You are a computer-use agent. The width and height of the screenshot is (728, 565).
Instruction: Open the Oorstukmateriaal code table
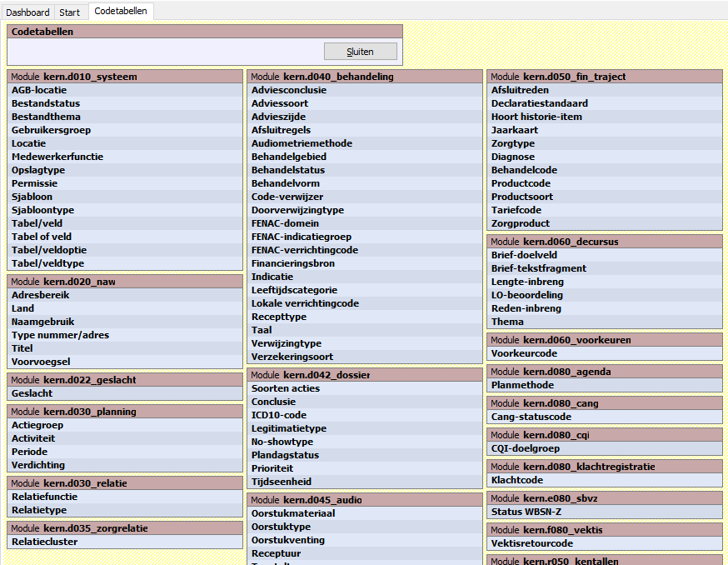pyautogui.click(x=293, y=513)
